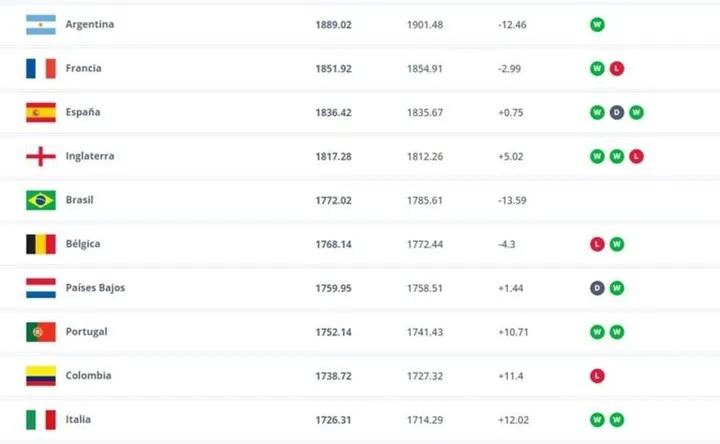Click Brasil's 1772.02 points value

pyautogui.click(x=332, y=200)
